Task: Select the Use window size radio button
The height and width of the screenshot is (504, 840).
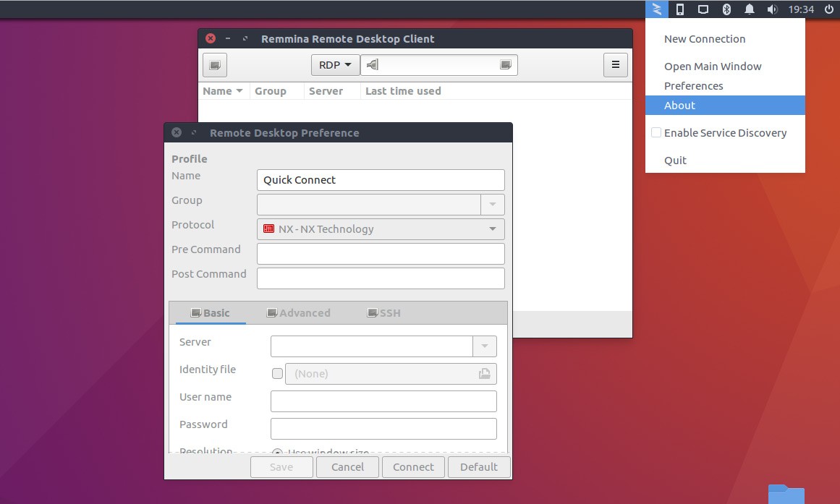Action: (x=277, y=451)
